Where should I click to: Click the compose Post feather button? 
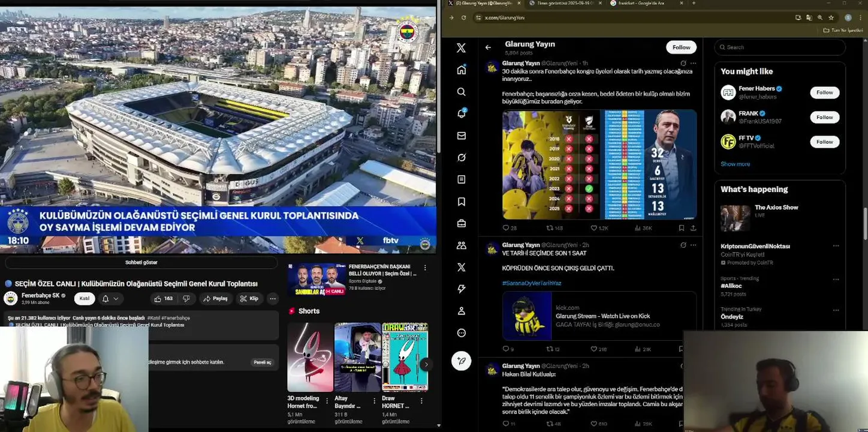tap(461, 361)
